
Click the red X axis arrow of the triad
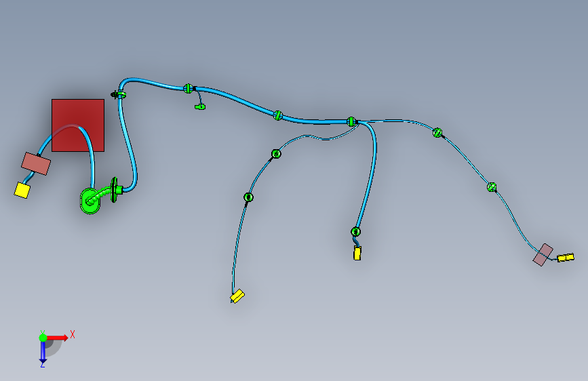click(x=57, y=338)
